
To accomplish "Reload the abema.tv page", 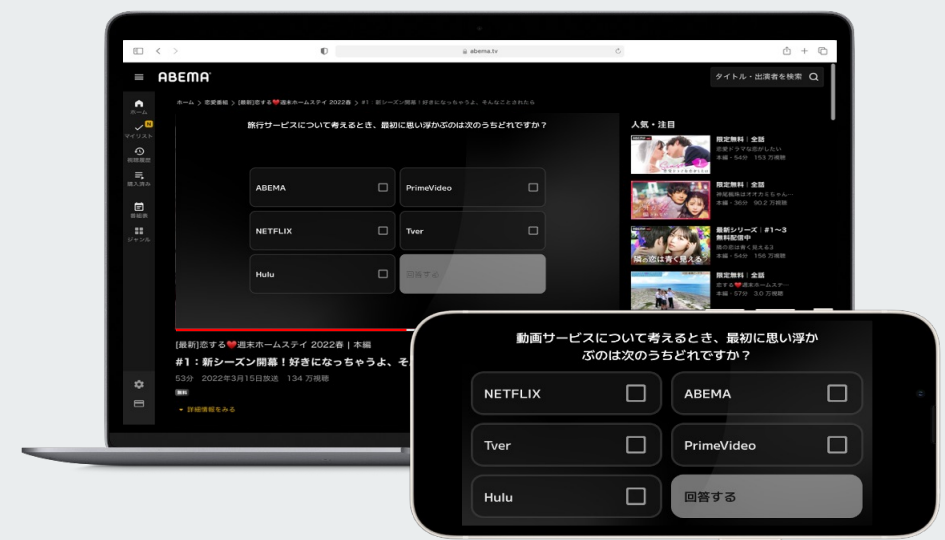I will (618, 51).
